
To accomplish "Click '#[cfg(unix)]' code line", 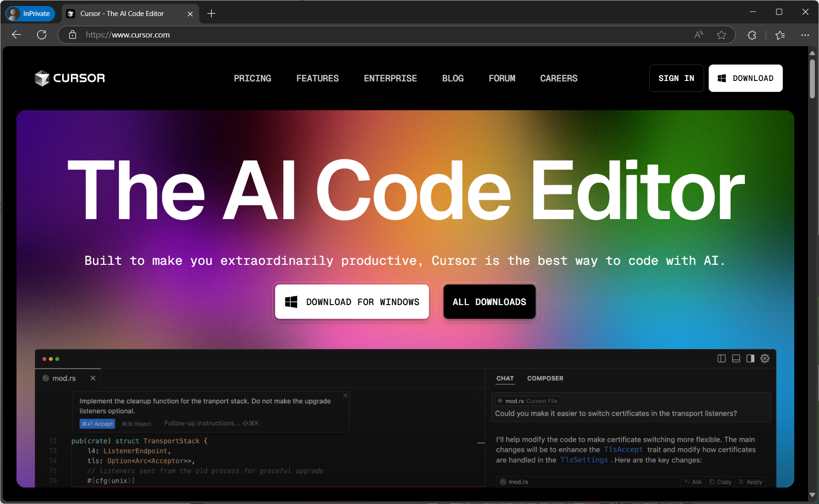I will pyautogui.click(x=111, y=481).
